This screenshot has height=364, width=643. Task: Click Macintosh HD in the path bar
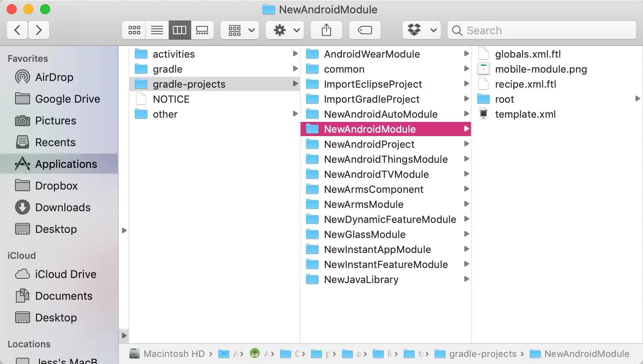pyautogui.click(x=167, y=354)
